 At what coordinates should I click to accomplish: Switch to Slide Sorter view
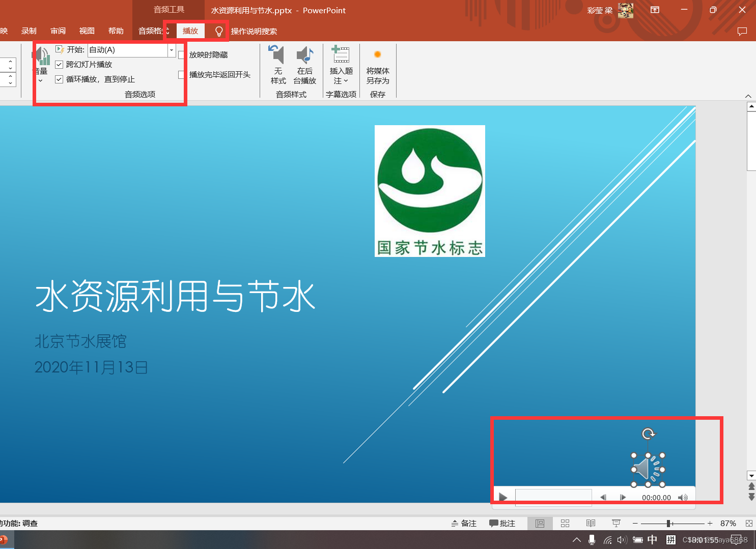click(565, 523)
